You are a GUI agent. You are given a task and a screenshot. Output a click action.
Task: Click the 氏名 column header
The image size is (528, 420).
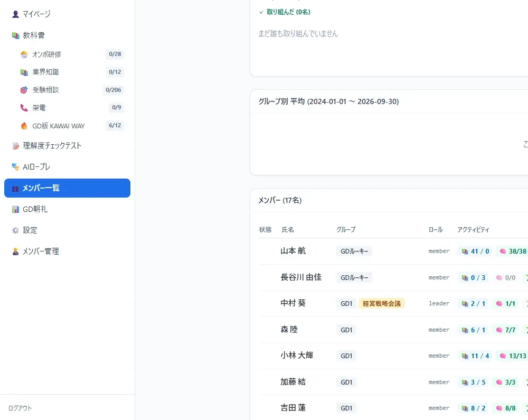[x=288, y=230]
